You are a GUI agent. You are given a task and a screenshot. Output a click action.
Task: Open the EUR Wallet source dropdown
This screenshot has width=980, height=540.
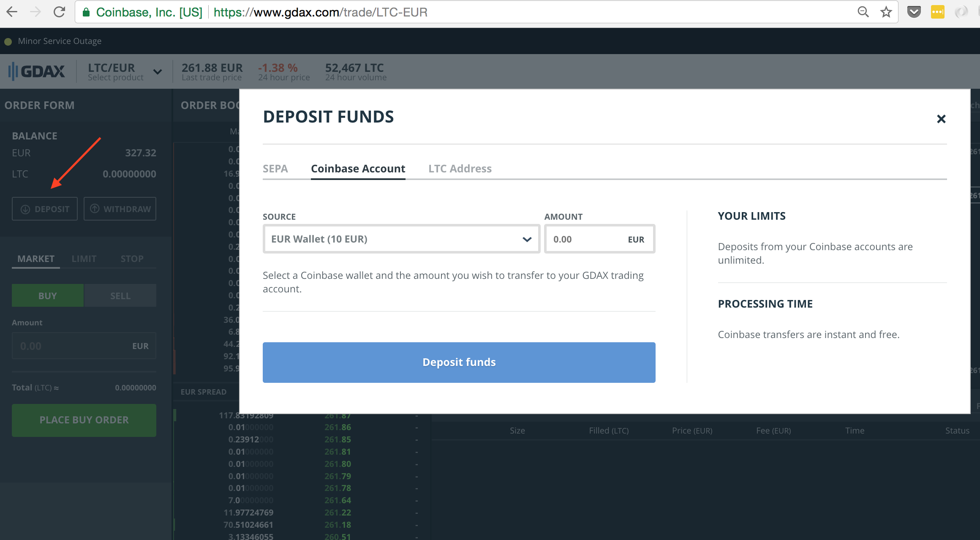click(401, 239)
